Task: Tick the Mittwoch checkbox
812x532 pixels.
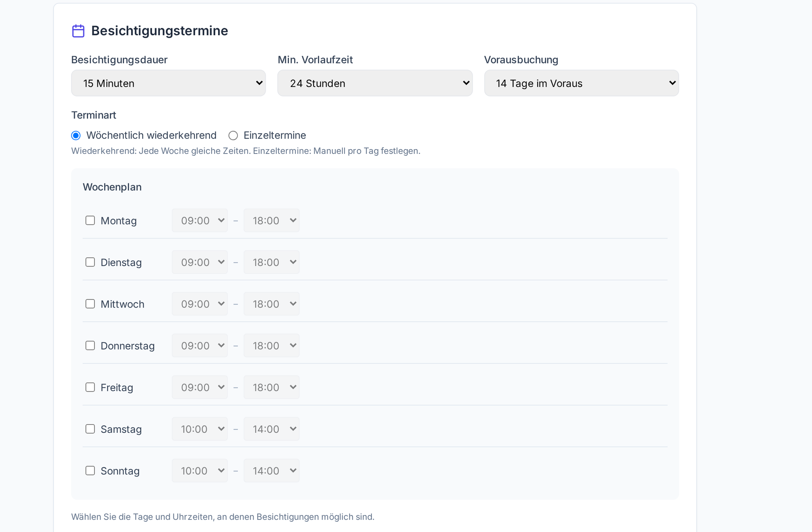Action: coord(90,304)
